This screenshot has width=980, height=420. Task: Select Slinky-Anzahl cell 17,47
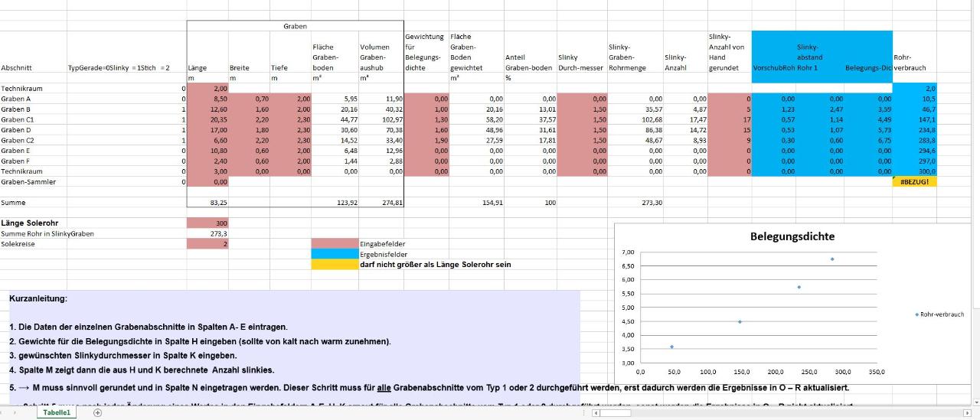click(x=686, y=119)
